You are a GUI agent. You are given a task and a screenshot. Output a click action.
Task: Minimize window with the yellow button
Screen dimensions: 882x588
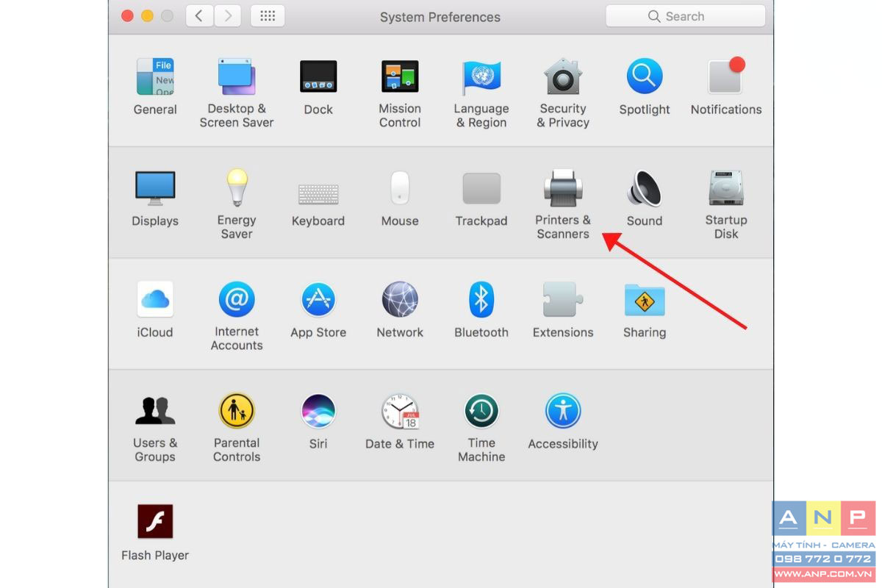coord(147,15)
